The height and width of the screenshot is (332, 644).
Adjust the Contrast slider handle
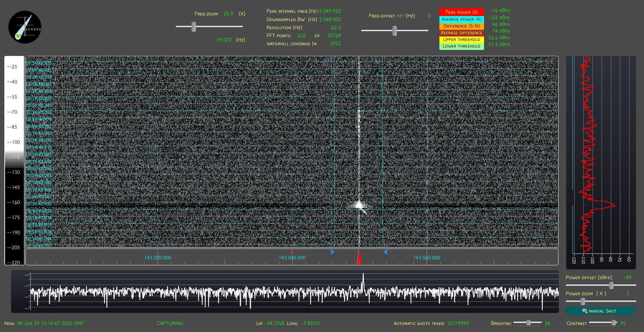coord(613,323)
